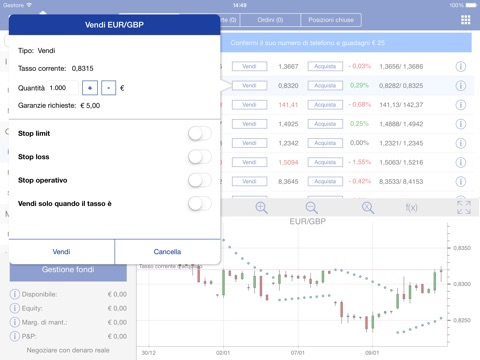Expand the chart to fullscreen

point(464,207)
